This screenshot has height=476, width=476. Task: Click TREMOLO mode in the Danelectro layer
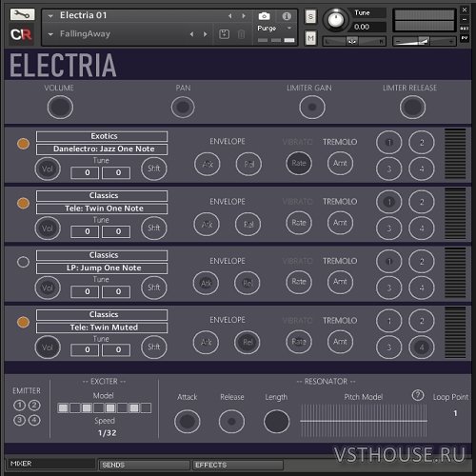[x=340, y=142]
